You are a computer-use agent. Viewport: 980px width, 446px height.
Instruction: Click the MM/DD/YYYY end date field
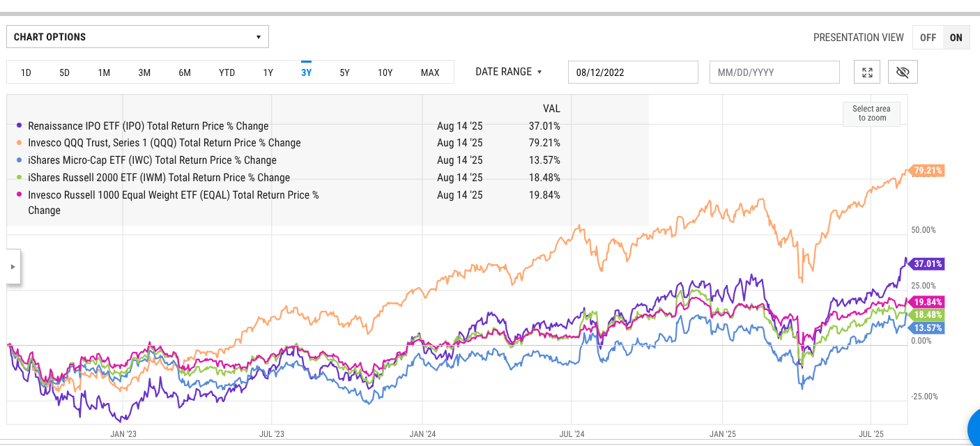point(774,72)
